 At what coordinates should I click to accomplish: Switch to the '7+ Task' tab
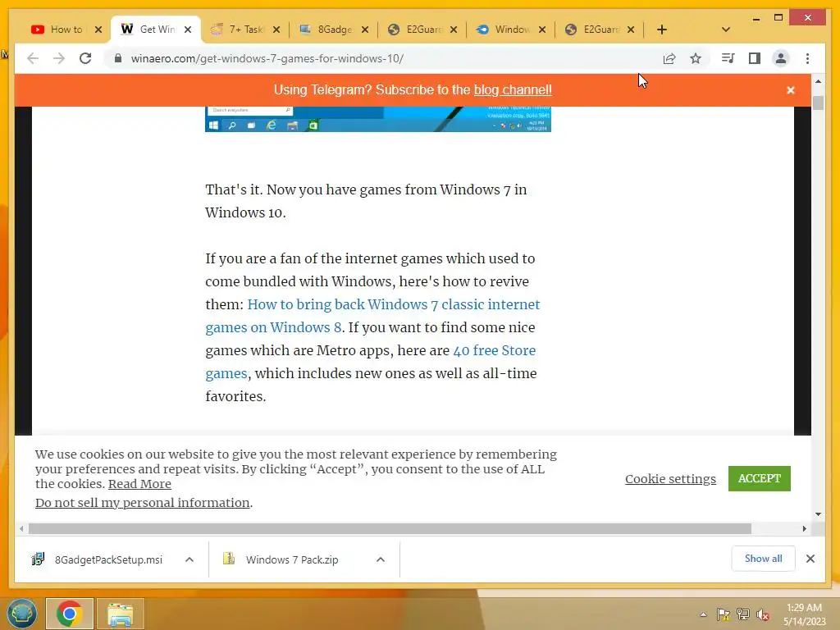click(244, 30)
